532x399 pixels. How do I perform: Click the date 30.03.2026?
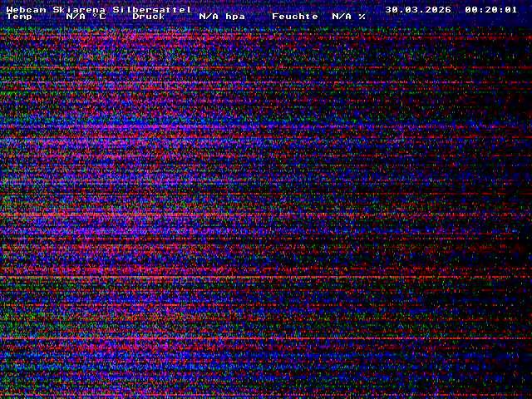(418, 10)
